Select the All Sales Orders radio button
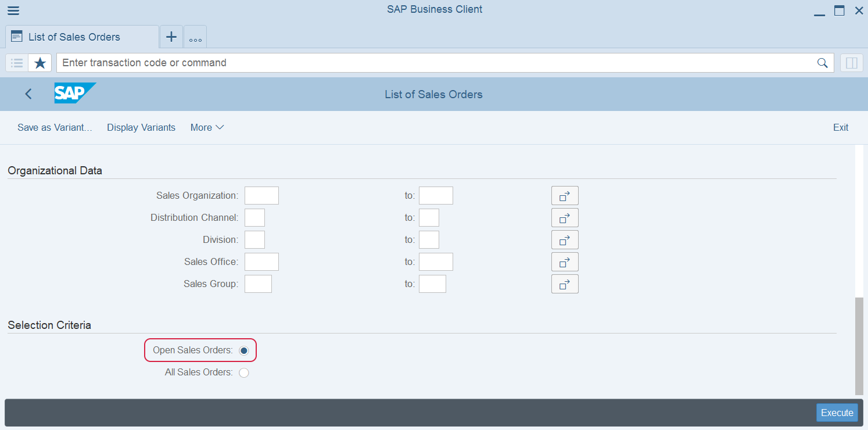Image resolution: width=868 pixels, height=430 pixels. [x=244, y=372]
